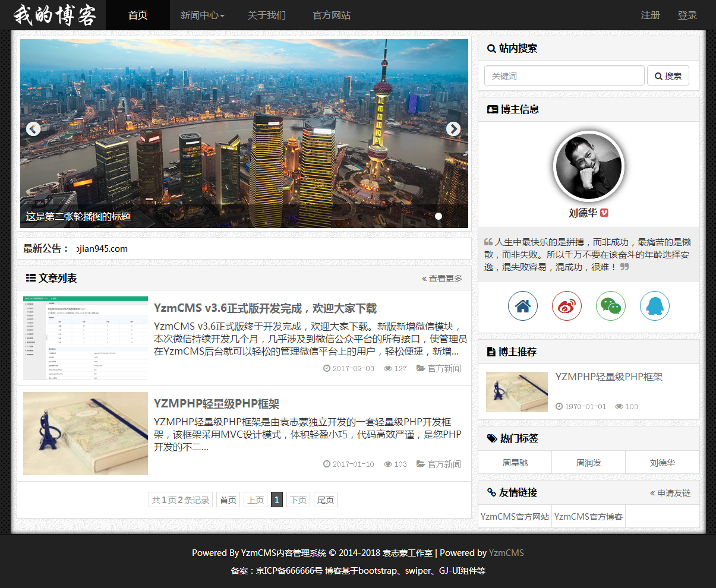The width and height of the screenshot is (716, 588).
Task: Click the home icon in blogger info
Action: pos(523,306)
